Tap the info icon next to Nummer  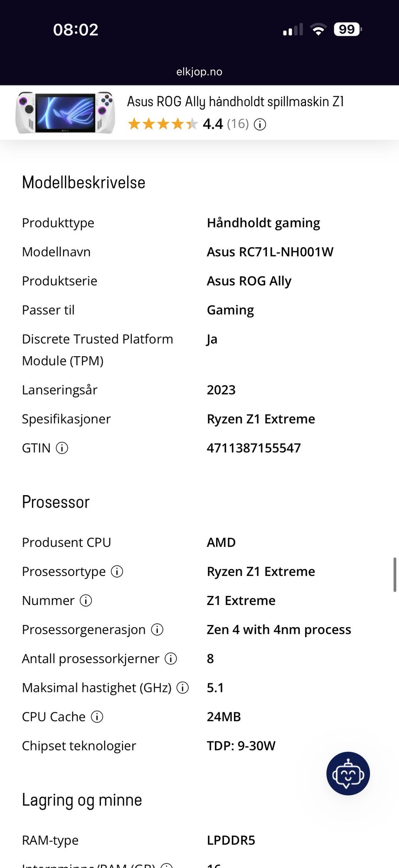pos(86,601)
